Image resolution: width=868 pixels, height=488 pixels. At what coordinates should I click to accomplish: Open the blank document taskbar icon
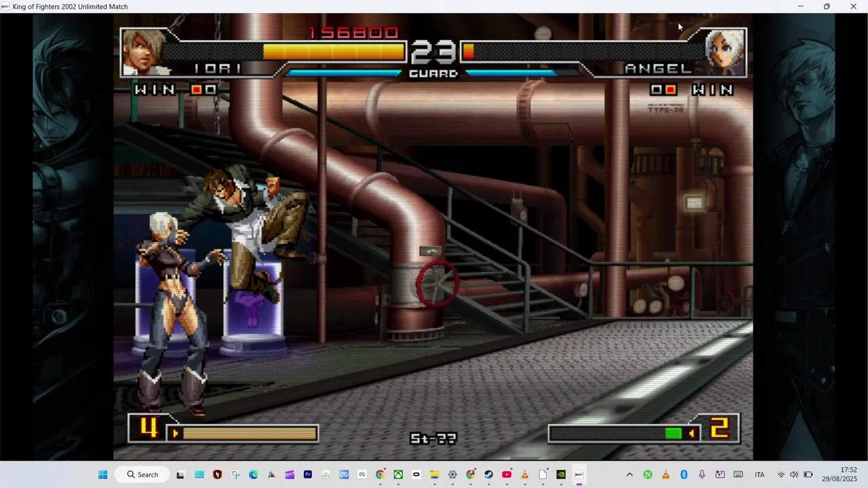click(542, 474)
